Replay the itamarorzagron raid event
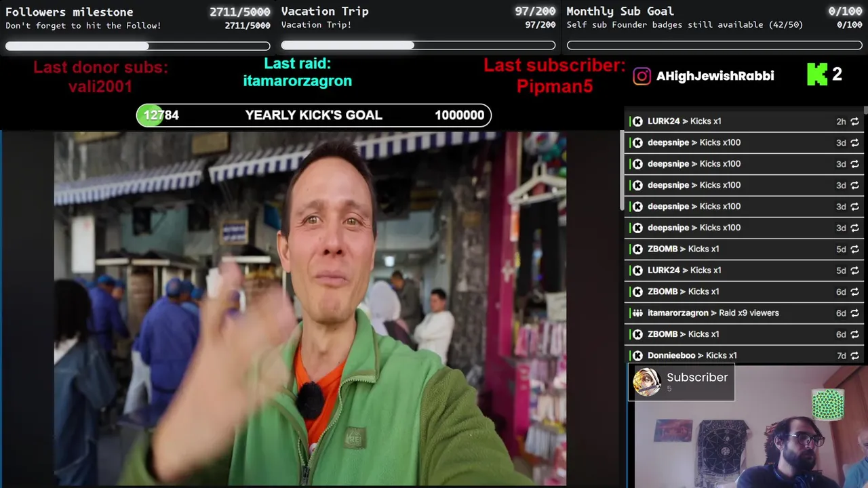Image resolution: width=868 pixels, height=488 pixels. click(854, 313)
